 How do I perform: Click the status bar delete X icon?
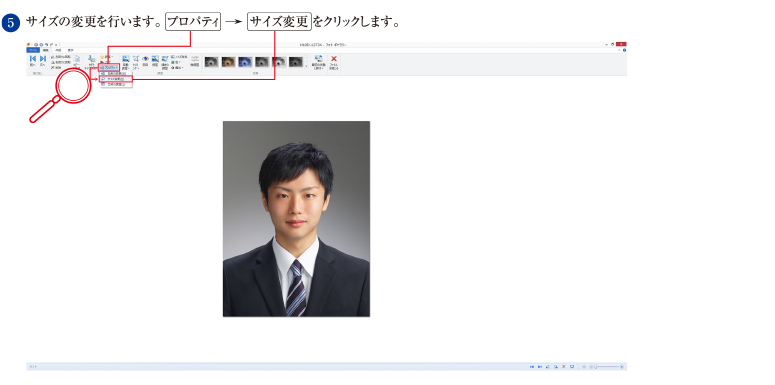click(563, 367)
